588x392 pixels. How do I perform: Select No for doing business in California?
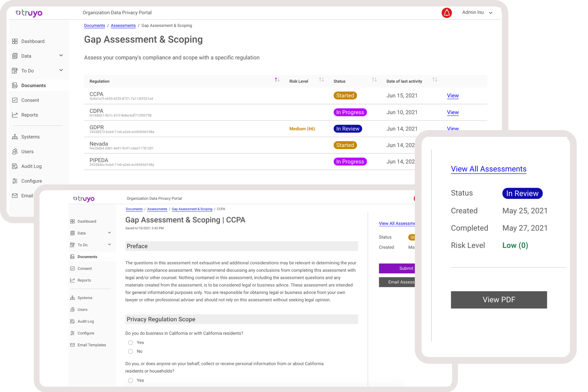tap(131, 352)
